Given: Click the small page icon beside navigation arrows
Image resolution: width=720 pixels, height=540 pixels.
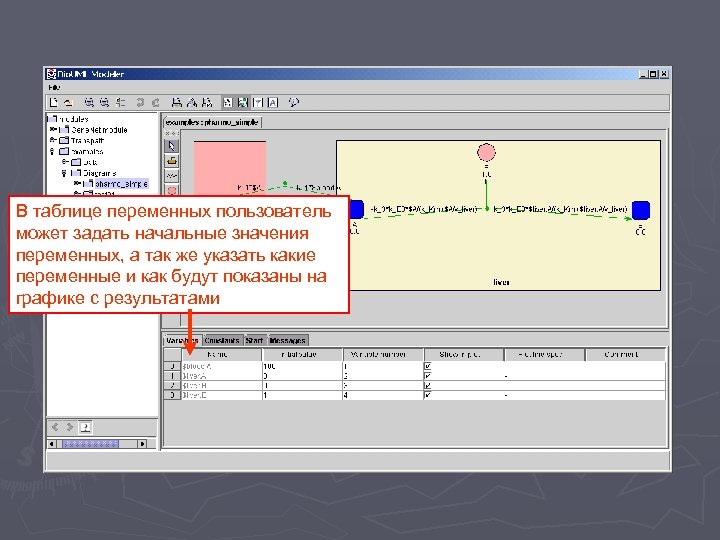Looking at the screenshot, I should (x=85, y=427).
